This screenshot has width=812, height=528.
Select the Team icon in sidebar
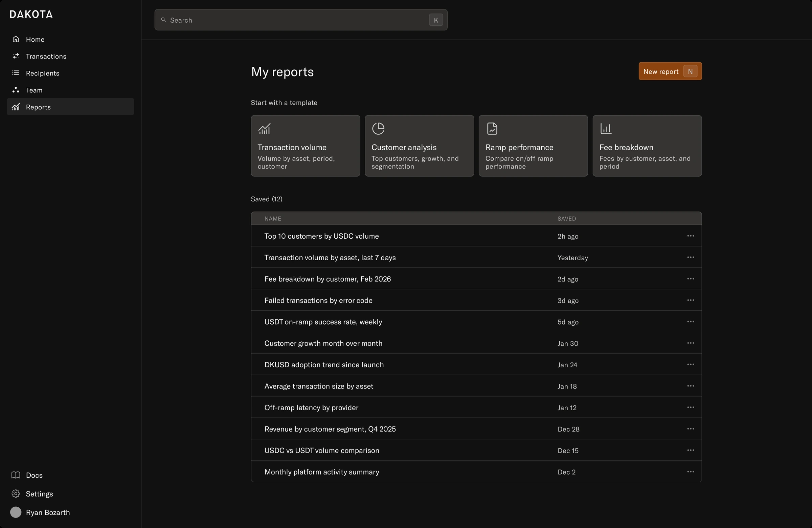point(16,90)
